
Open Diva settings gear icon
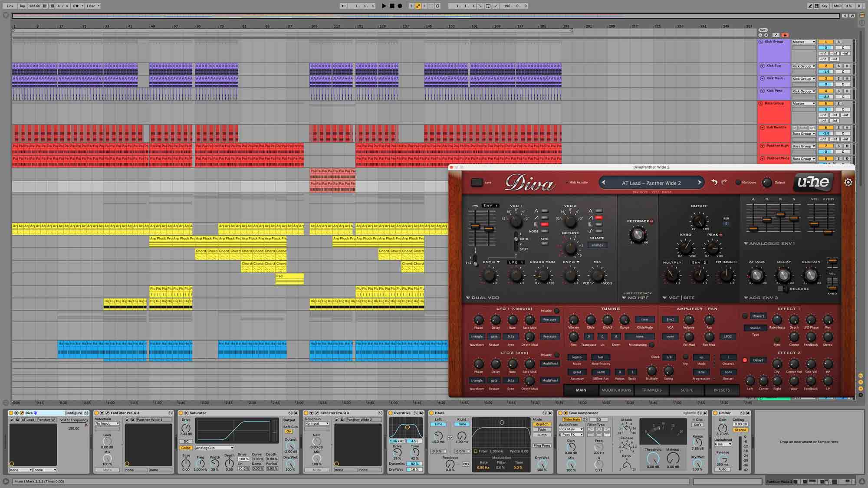tap(848, 183)
